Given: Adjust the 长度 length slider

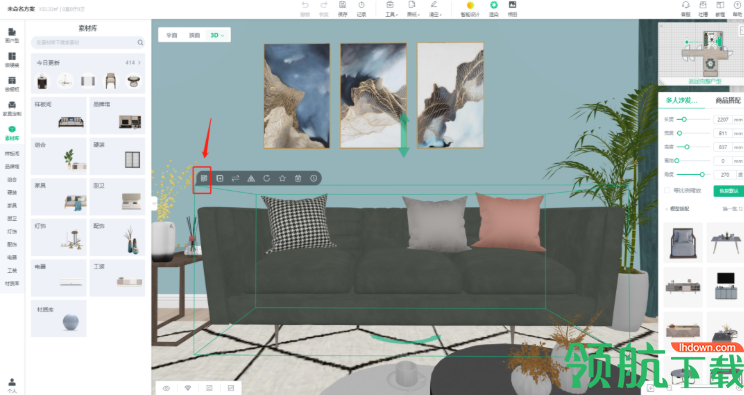Looking at the screenshot, I should pos(684,120).
